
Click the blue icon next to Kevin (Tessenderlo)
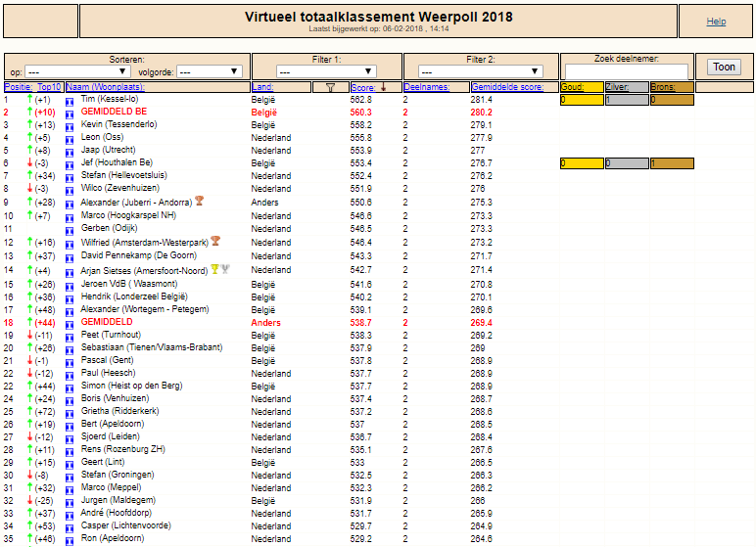(x=70, y=127)
